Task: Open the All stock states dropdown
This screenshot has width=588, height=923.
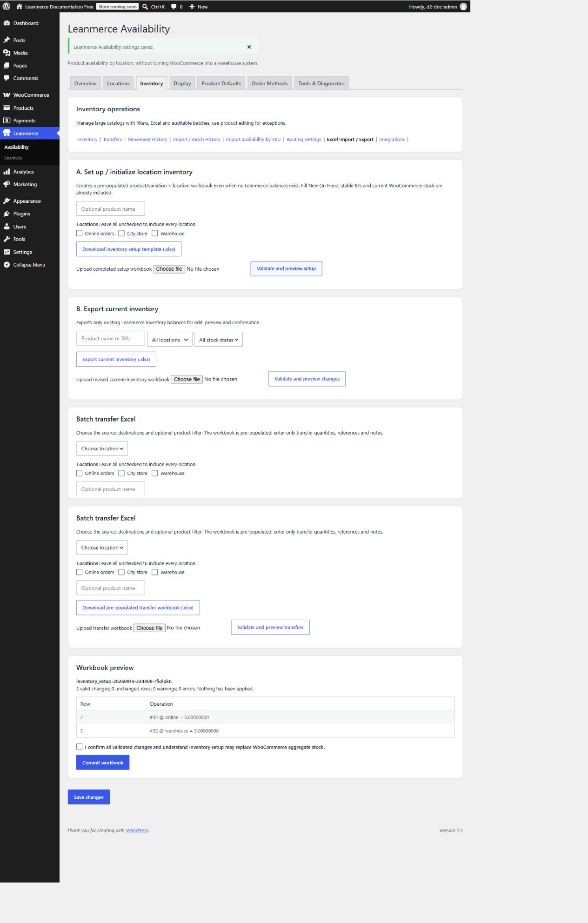Action: 218,340
